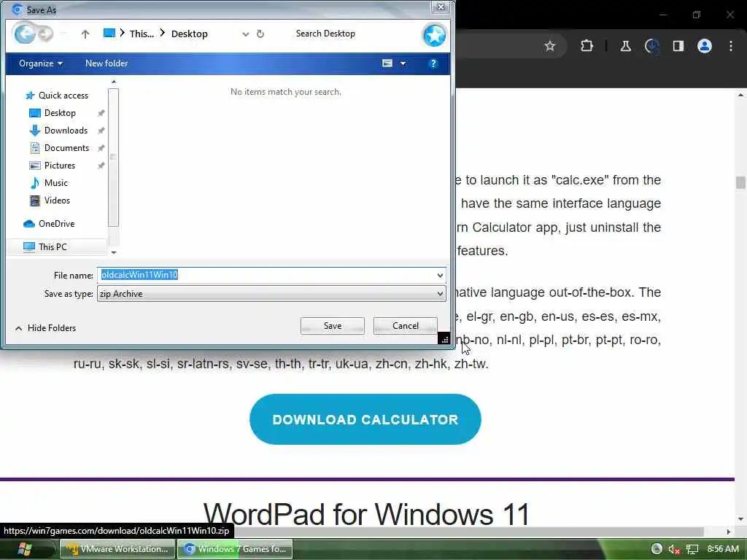Switch to VMware Workstation in the taskbar
Viewport: 747px width, 560px height.
(117, 549)
